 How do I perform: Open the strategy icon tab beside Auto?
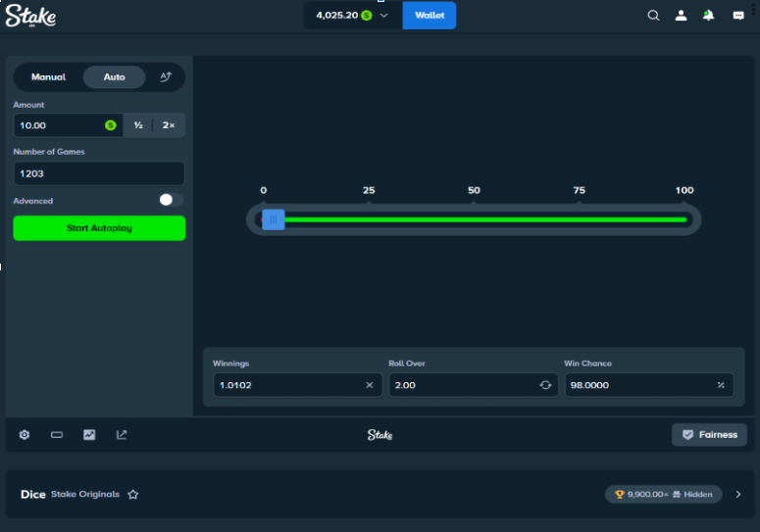click(166, 77)
